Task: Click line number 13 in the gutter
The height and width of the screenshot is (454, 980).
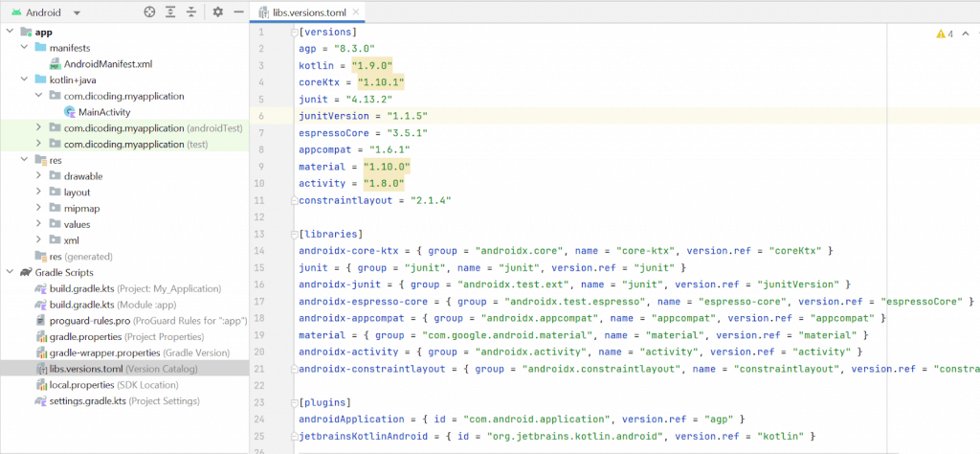Action: point(260,235)
